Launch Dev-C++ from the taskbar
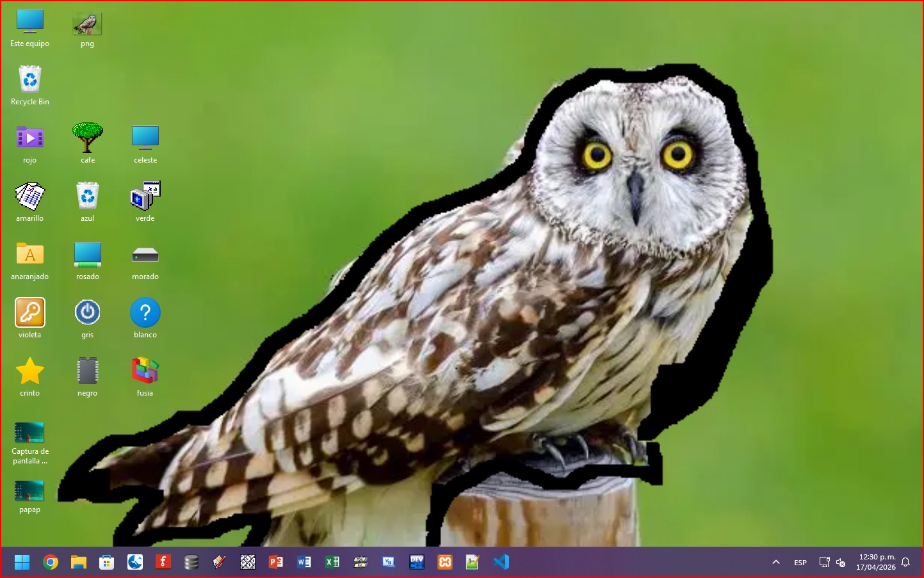This screenshot has height=578, width=924. click(x=417, y=562)
